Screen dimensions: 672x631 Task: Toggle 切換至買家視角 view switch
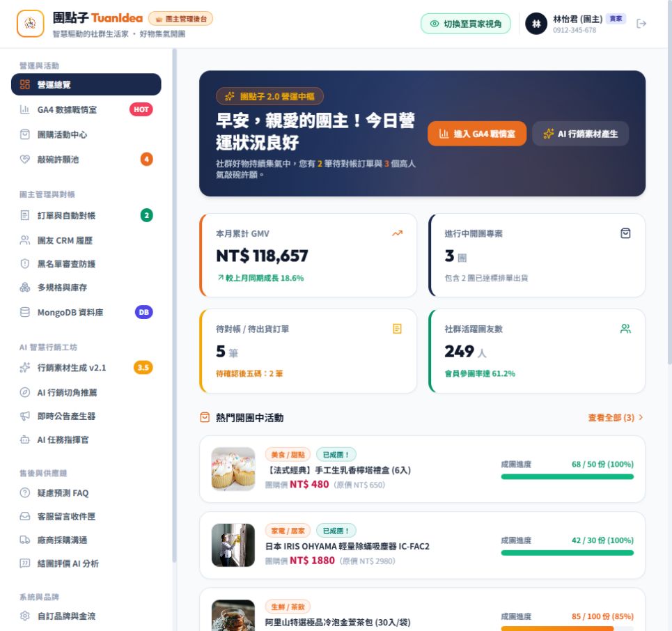(465, 24)
